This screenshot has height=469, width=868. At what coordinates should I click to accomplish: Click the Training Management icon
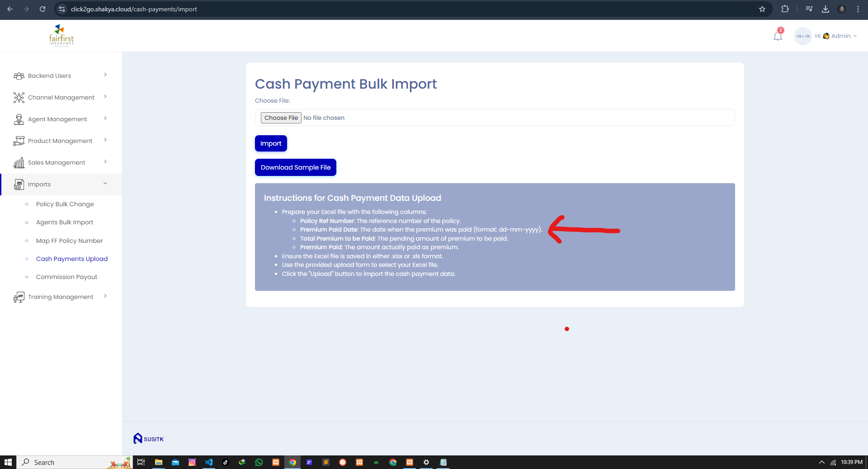[19, 297]
